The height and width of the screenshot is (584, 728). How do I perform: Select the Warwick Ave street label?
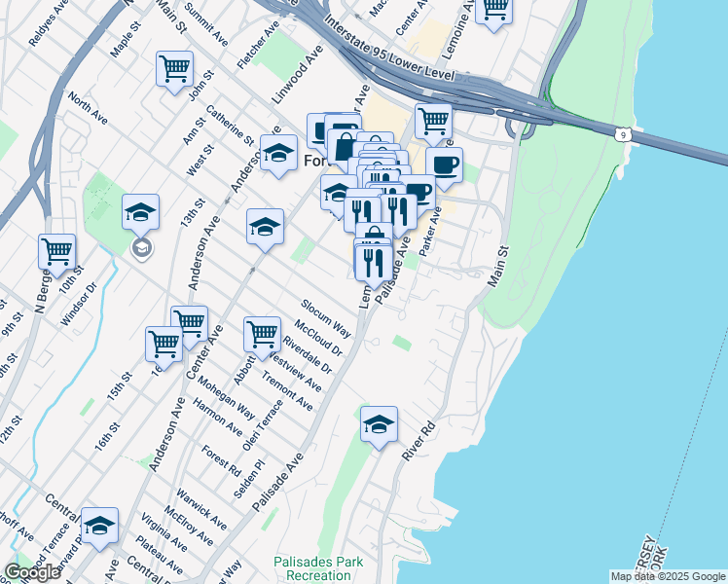pyautogui.click(x=201, y=509)
